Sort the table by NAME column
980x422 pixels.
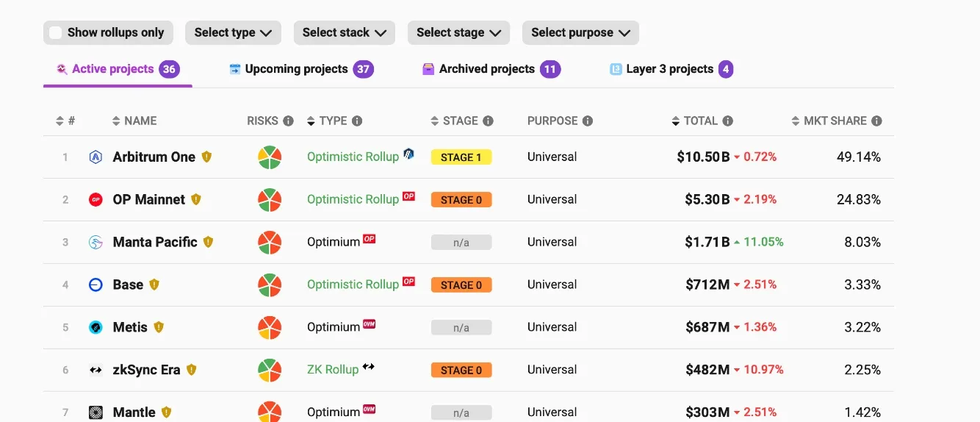tap(134, 121)
